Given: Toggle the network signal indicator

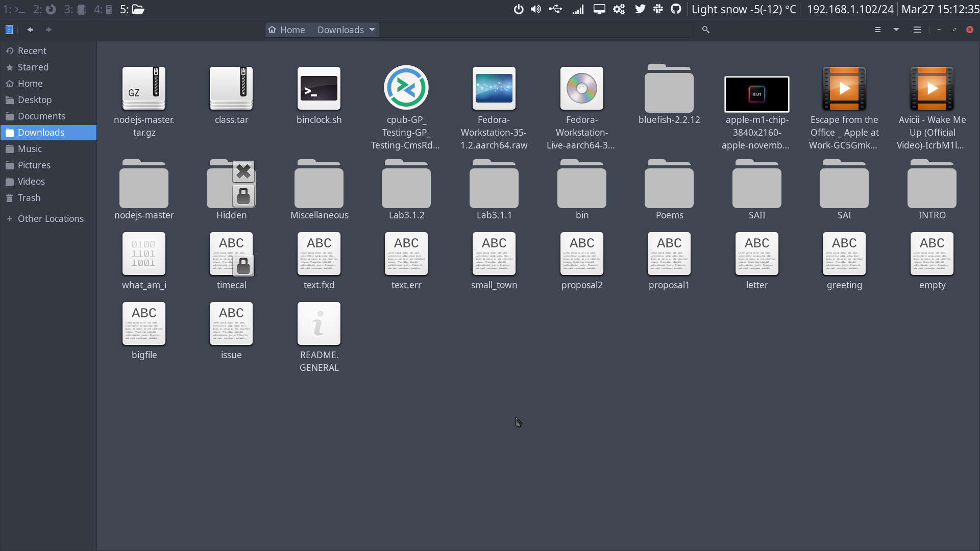Looking at the screenshot, I should (578, 9).
